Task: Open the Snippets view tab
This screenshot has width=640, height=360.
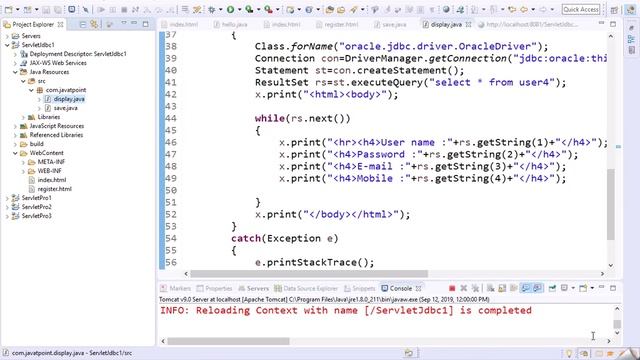Action: (x=359, y=289)
